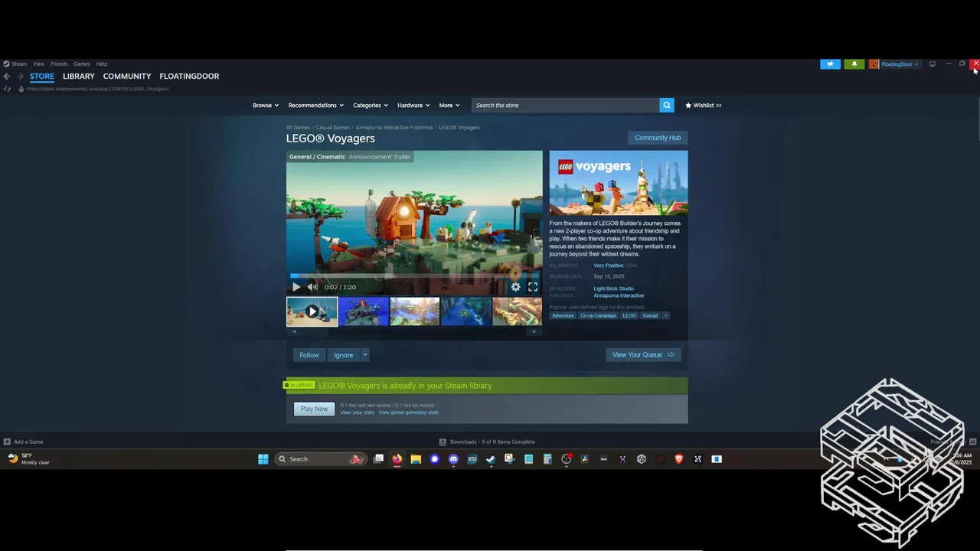
Task: Expand the Hardware dropdown
Action: pos(413,105)
